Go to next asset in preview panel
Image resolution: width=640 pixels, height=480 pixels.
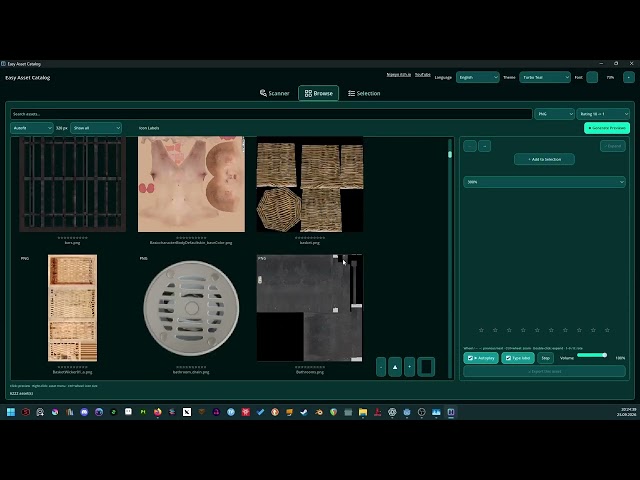[x=484, y=146]
